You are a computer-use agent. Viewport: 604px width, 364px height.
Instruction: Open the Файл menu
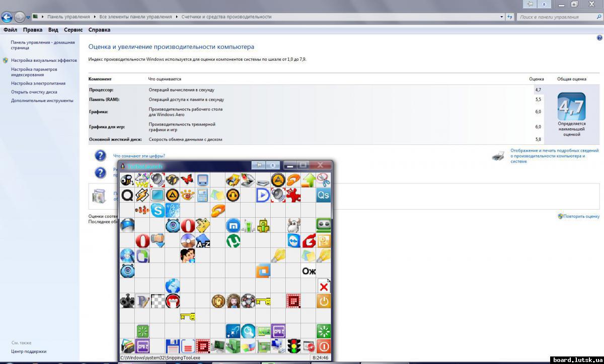coord(10,30)
